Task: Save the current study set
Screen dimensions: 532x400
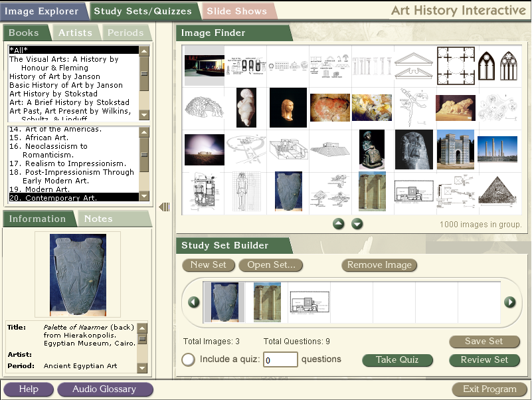Action: (x=484, y=342)
